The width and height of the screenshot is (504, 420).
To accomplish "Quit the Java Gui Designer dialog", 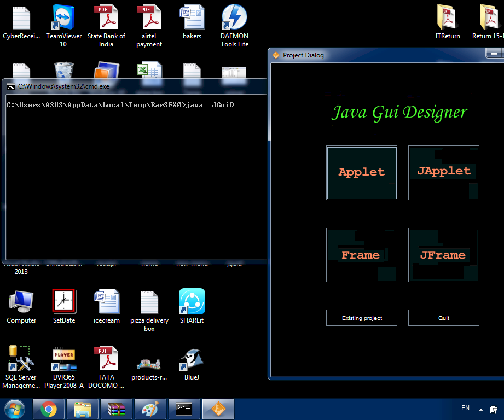I will (x=443, y=318).
